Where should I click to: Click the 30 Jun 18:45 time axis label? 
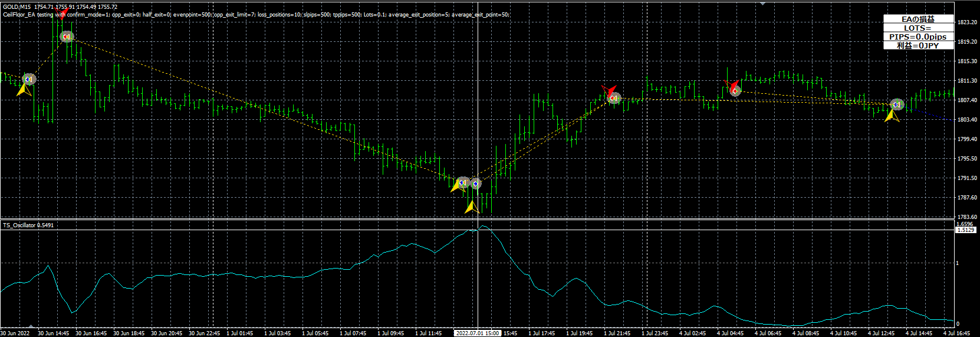(129, 333)
